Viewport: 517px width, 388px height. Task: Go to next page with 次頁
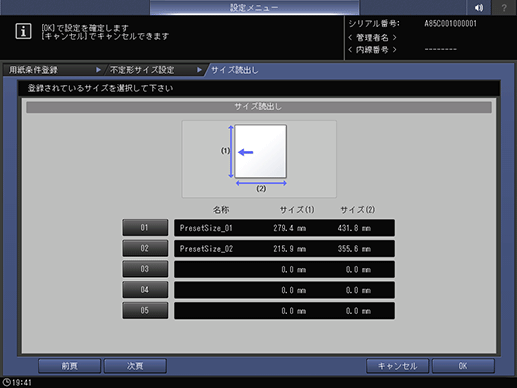coord(135,366)
